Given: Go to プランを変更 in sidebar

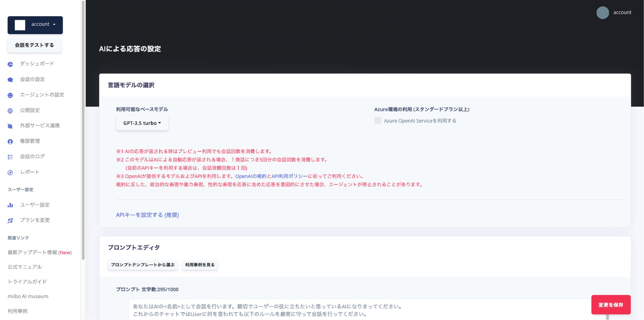Looking at the screenshot, I should (x=35, y=220).
